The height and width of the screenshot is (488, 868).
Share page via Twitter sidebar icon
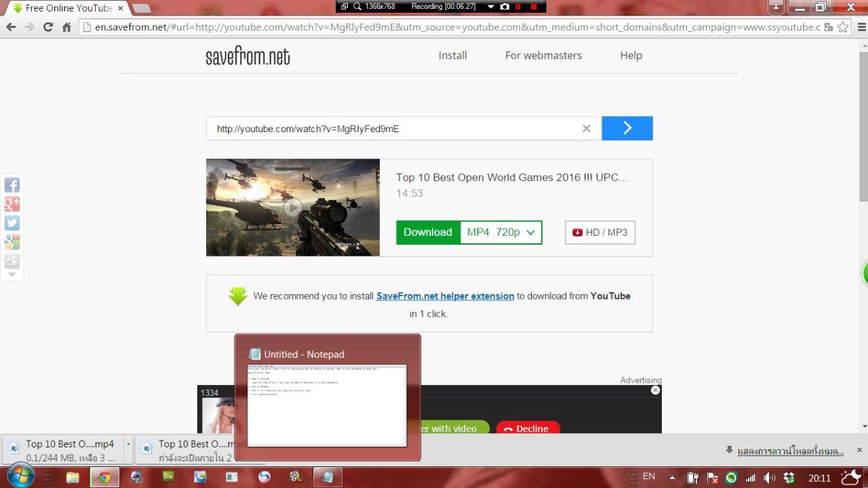pyautogui.click(x=12, y=223)
